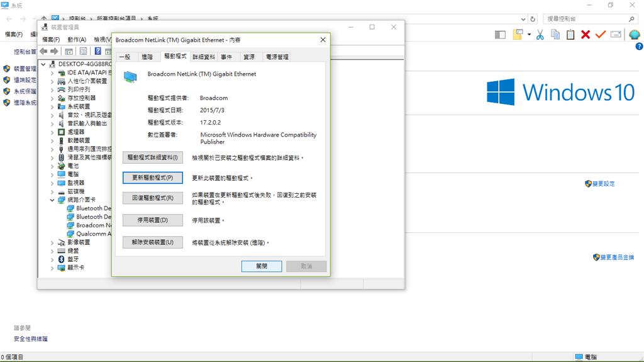
Task: Click the 停用裝置(D) button
Action: click(x=153, y=220)
